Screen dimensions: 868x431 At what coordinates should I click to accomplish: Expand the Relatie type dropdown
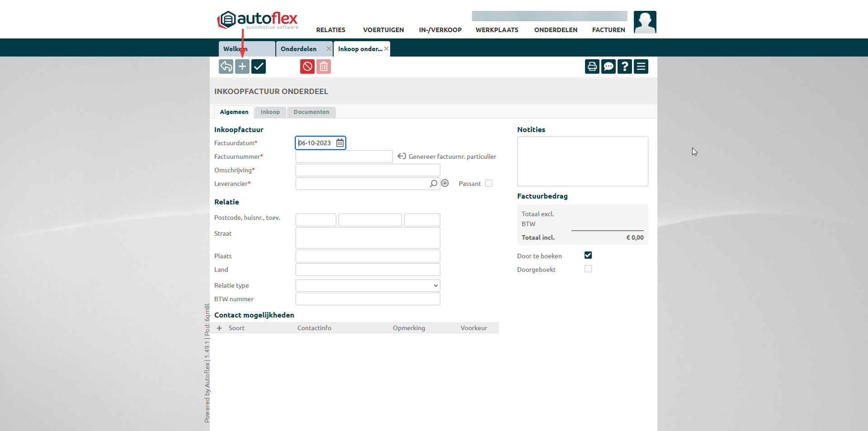click(368, 285)
